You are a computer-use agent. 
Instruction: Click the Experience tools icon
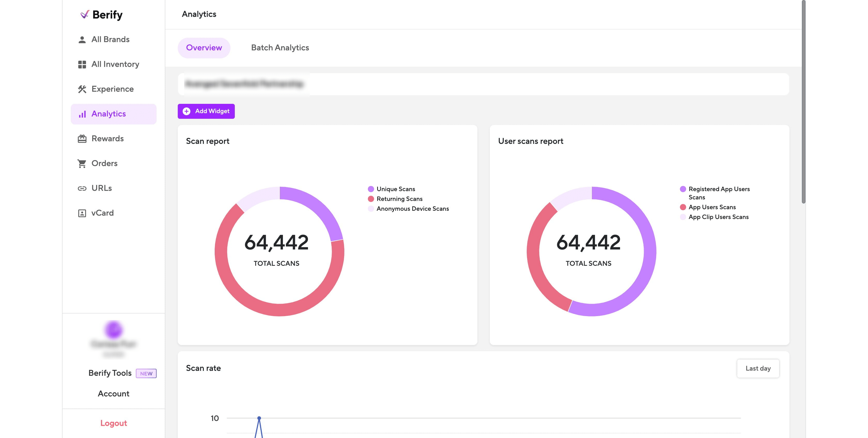click(82, 89)
